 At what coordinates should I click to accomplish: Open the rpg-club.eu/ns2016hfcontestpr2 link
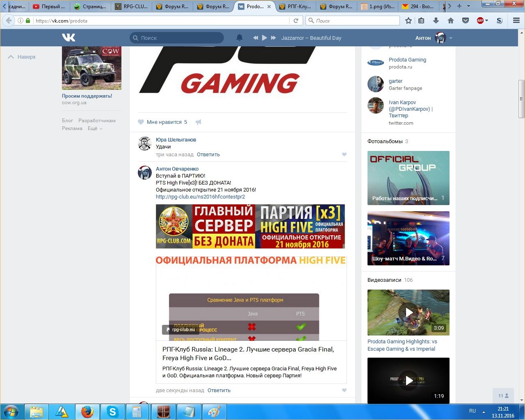tap(200, 197)
